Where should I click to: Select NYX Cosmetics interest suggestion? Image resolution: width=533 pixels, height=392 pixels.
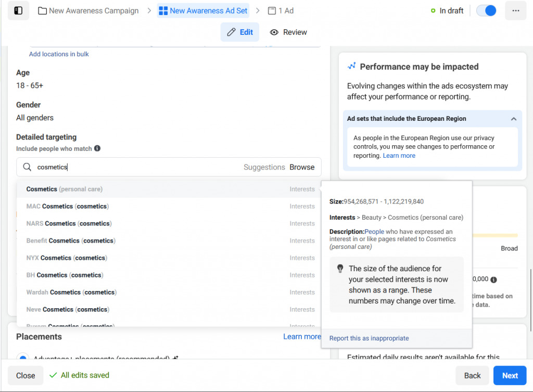click(169, 258)
